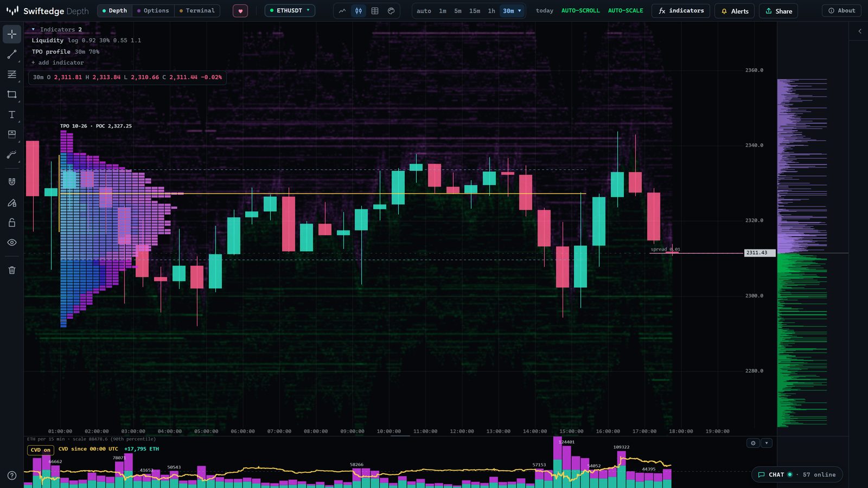
Task: Select the 1h timeframe
Action: [492, 11]
